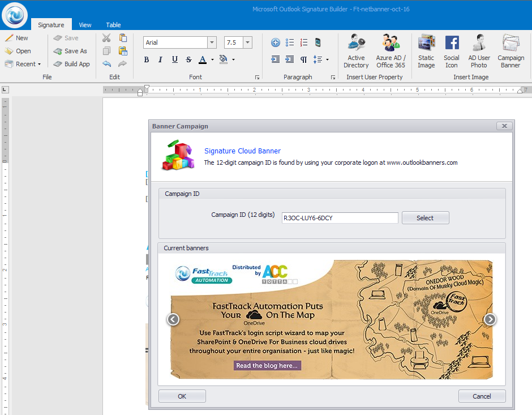Close the Banner Campaign dialog
The image size is (532, 415).
coord(504,126)
